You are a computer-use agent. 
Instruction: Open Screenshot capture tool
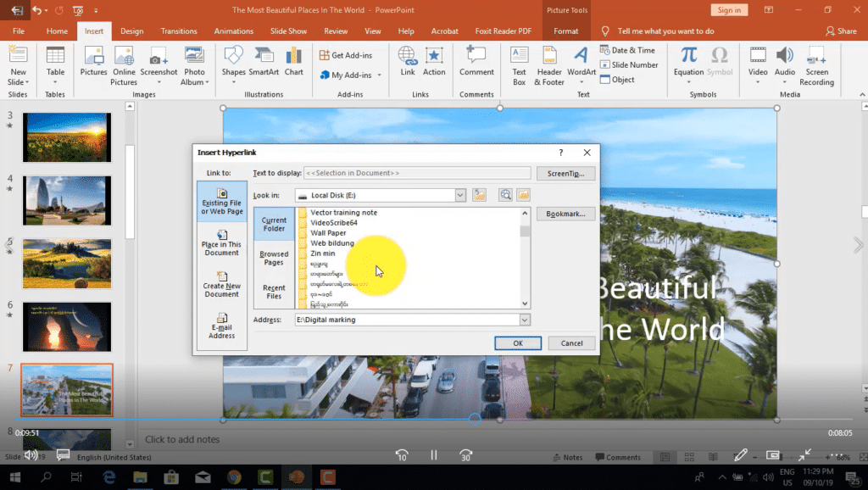[x=159, y=66]
